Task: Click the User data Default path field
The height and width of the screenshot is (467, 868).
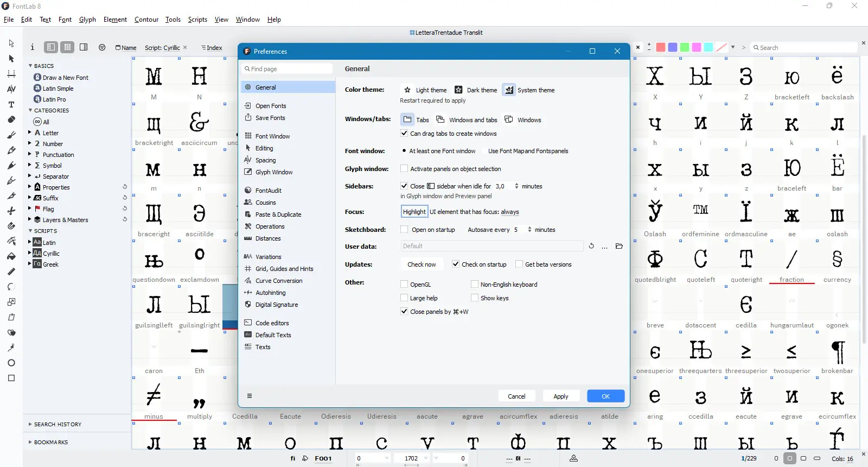Action: 492,246
